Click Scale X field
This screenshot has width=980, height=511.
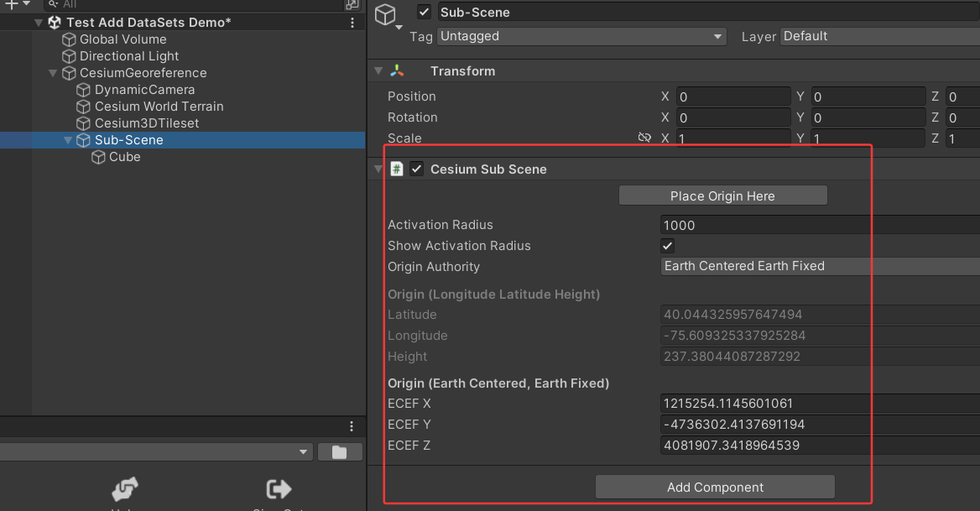coord(733,138)
